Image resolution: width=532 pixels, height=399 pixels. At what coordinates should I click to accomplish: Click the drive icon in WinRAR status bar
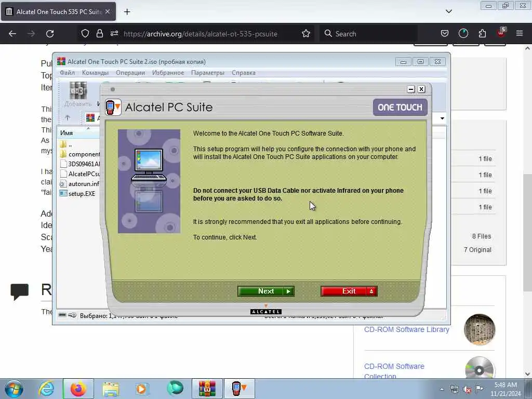(x=62, y=315)
